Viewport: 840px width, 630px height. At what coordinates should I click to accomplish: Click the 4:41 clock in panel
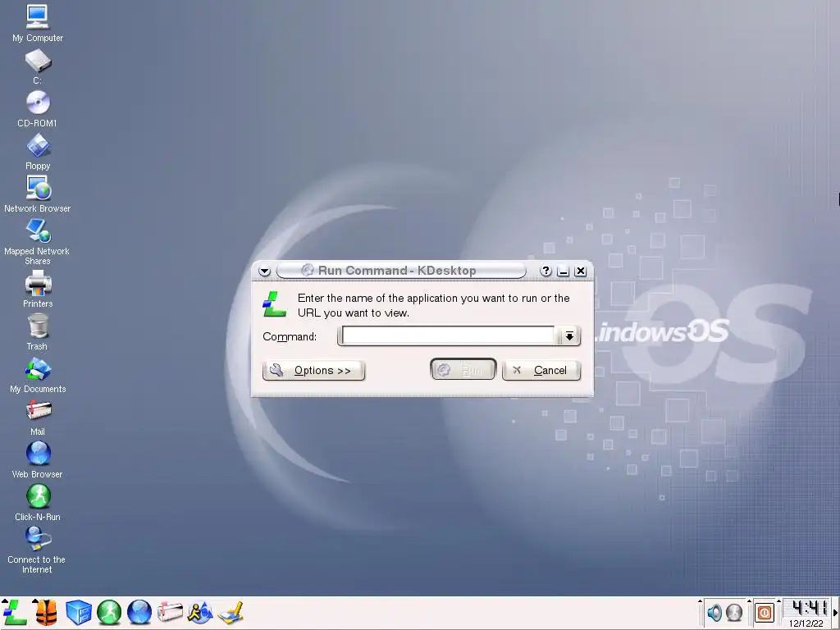[807, 608]
